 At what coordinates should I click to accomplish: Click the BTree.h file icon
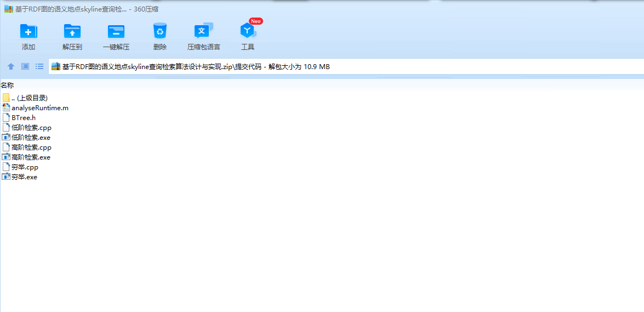[5, 117]
